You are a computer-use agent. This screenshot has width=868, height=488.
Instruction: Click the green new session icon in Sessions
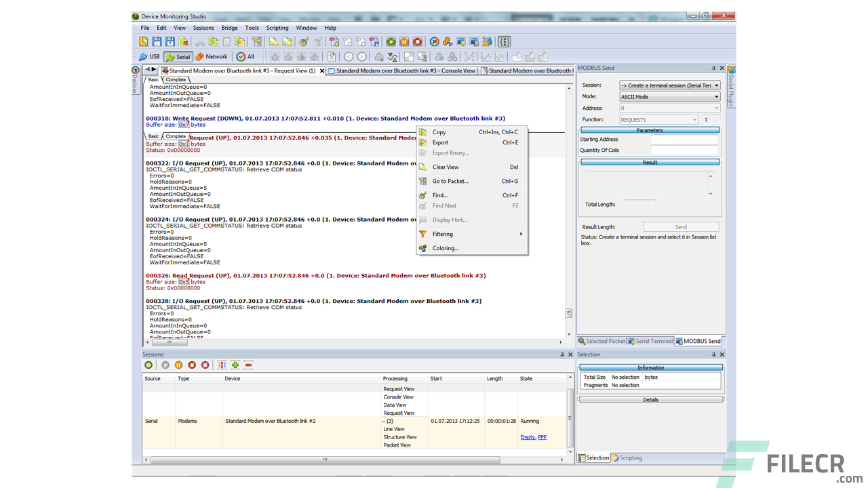[x=149, y=365]
